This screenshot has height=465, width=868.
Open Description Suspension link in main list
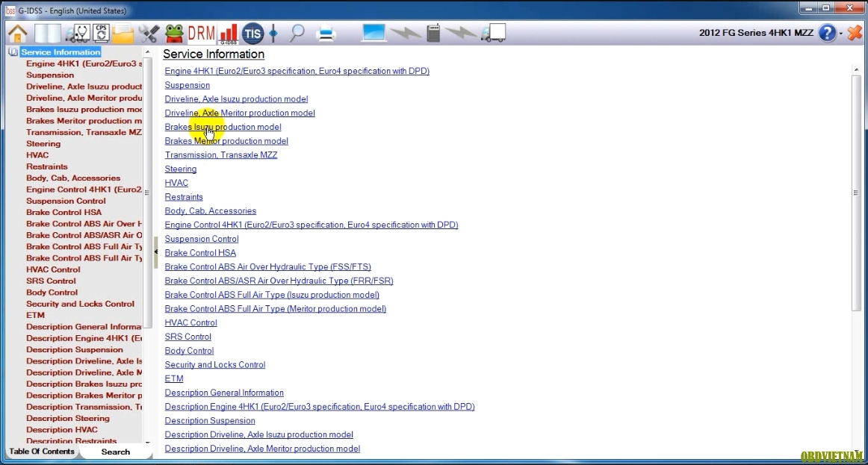210,421
